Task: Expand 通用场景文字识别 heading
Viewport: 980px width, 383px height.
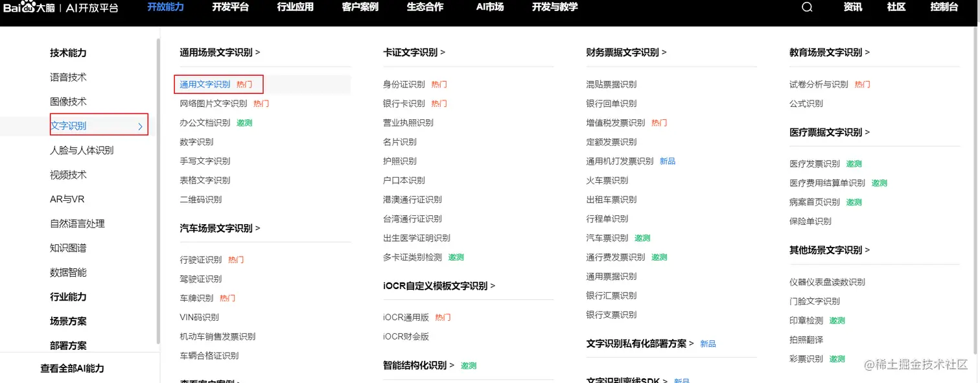Action: tap(220, 52)
